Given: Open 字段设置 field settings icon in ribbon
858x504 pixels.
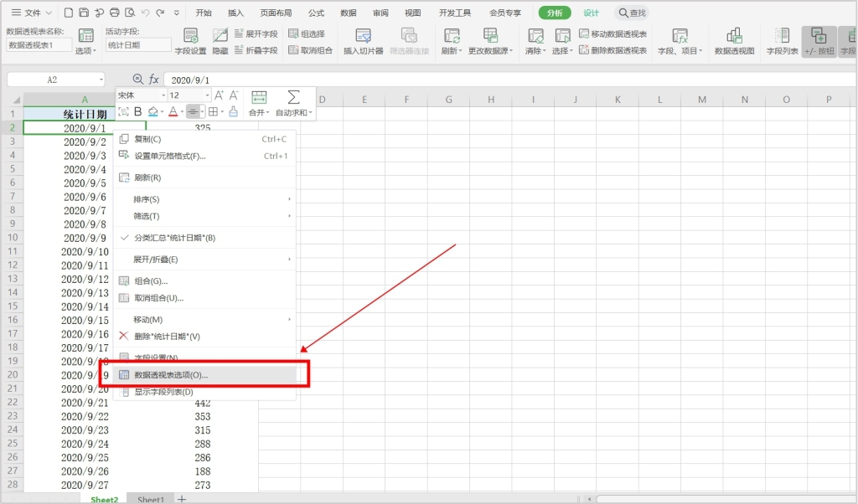Looking at the screenshot, I should pyautogui.click(x=190, y=42).
